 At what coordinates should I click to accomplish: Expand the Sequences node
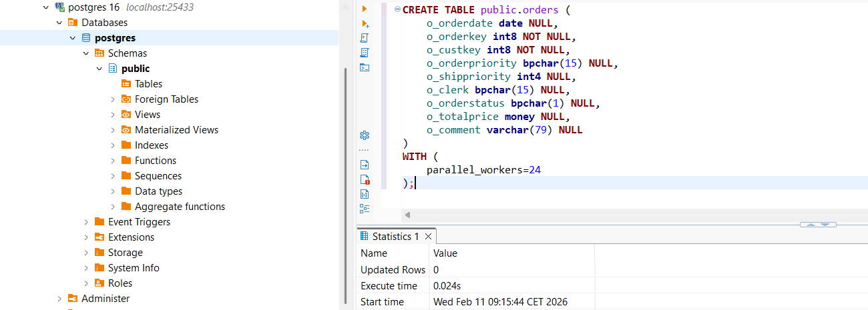click(x=113, y=176)
